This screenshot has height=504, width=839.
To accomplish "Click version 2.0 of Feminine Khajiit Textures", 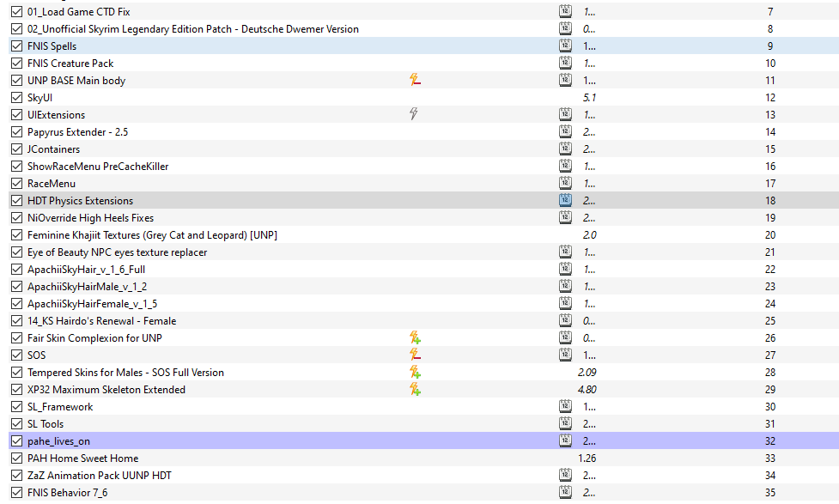I will [589, 235].
